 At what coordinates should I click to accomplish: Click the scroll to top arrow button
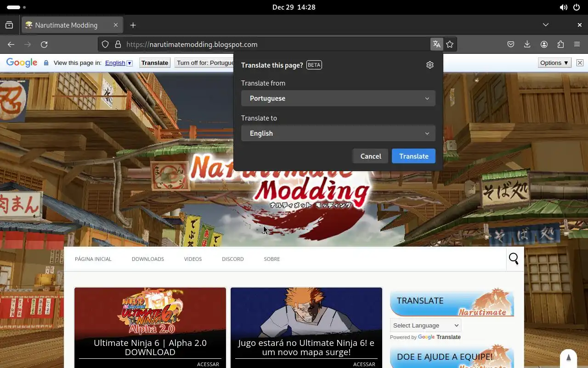[568, 358]
